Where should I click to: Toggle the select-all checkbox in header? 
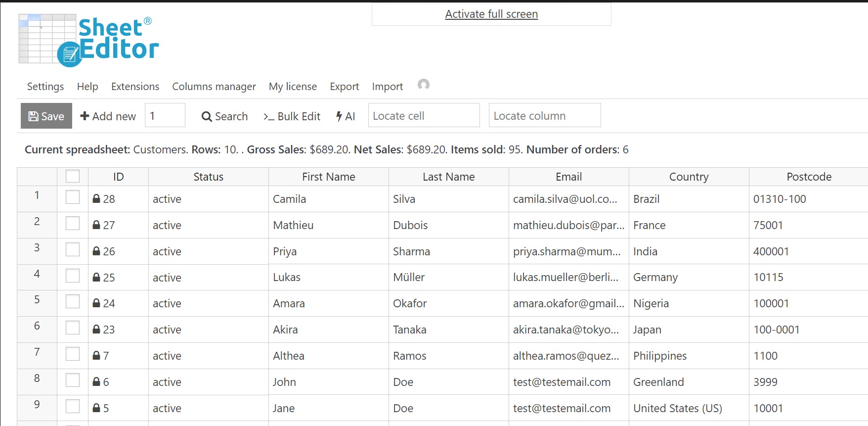tap(73, 177)
